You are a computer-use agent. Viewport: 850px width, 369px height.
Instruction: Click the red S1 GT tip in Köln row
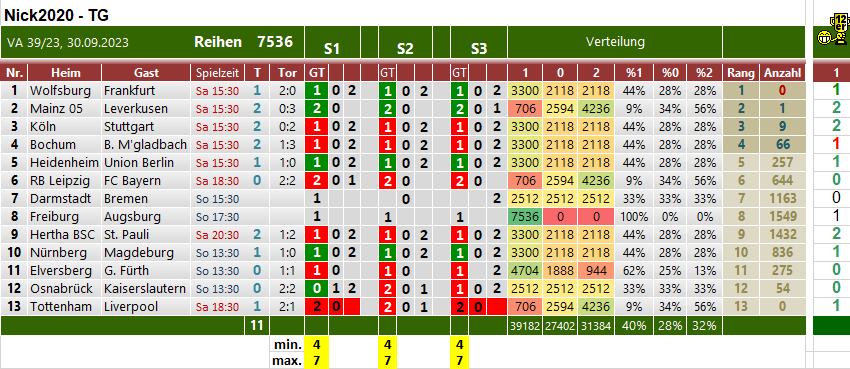pyautogui.click(x=317, y=127)
